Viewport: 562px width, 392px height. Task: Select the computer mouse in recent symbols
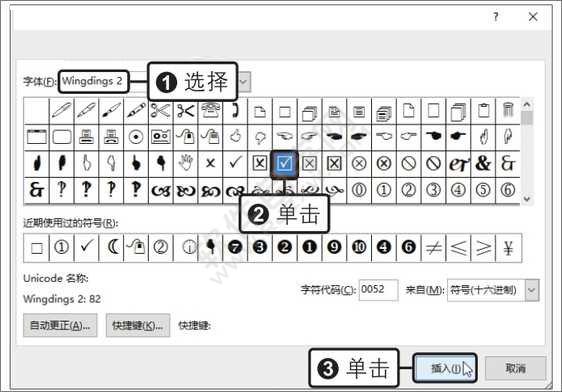[136, 247]
